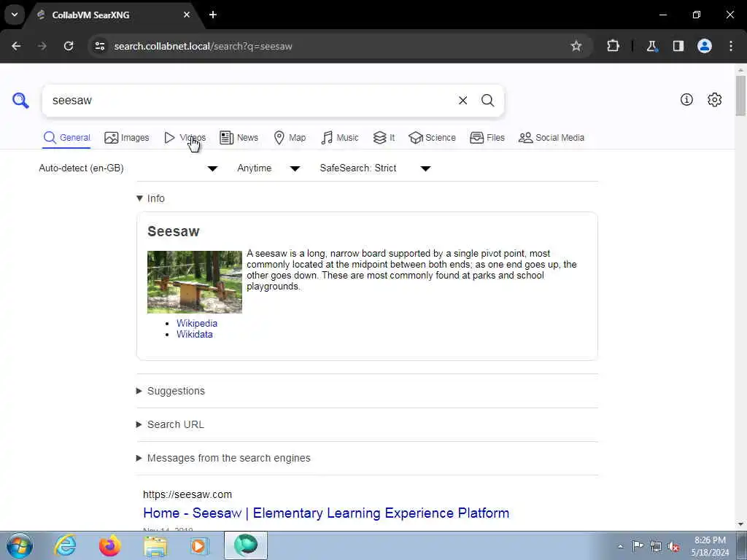Clear the search query with X
The width and height of the screenshot is (747, 560).
tap(462, 101)
